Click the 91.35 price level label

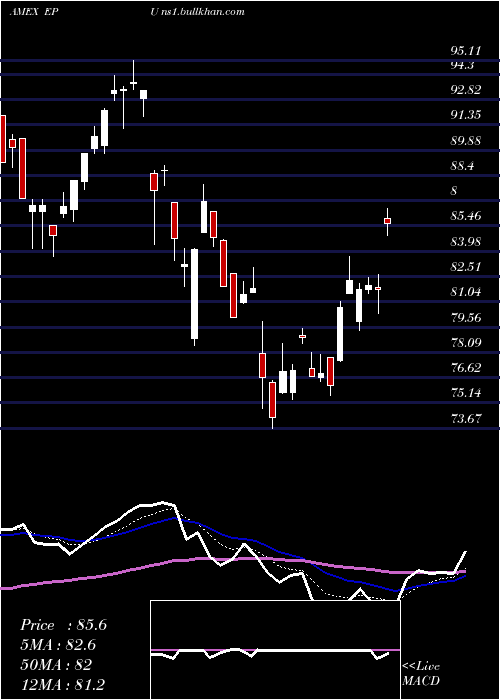click(466, 115)
